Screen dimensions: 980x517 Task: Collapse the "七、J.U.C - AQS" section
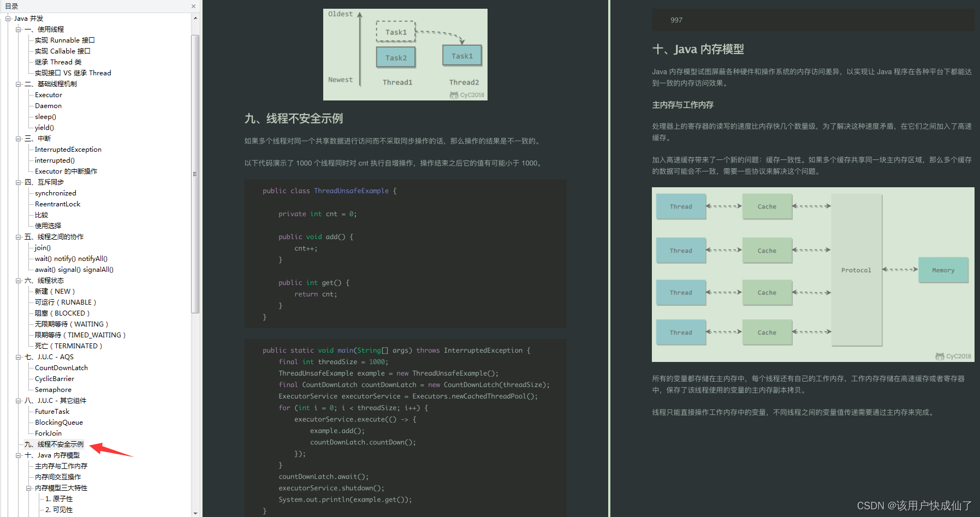pos(18,356)
